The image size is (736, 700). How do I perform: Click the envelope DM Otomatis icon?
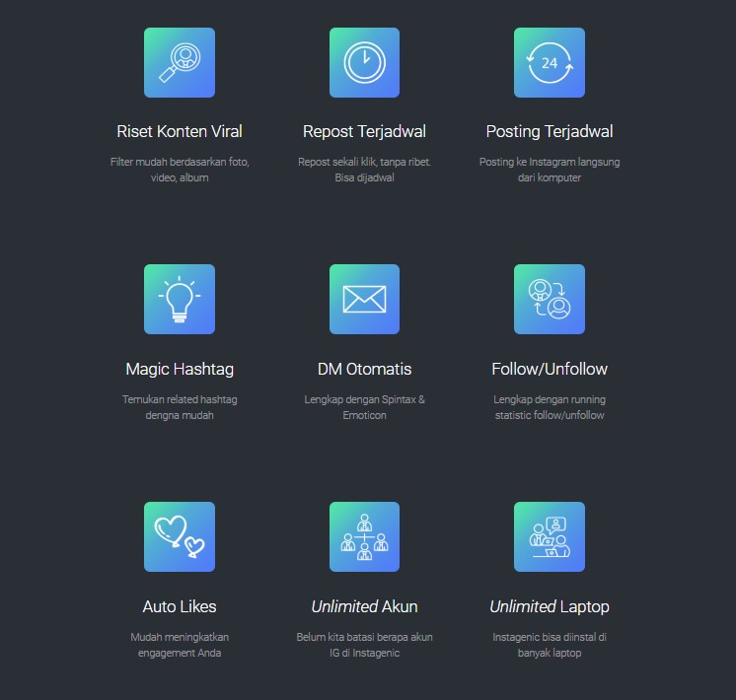(x=364, y=300)
